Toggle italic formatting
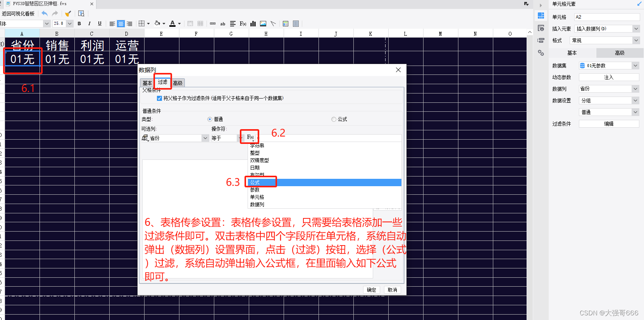 click(90, 24)
